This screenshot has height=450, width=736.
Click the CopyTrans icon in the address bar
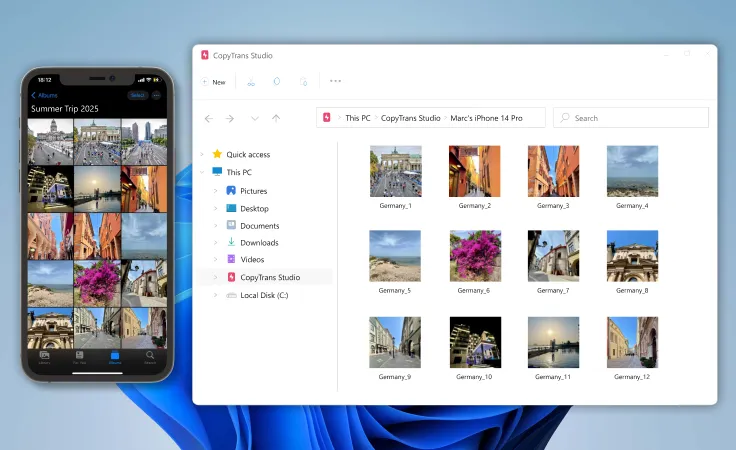coord(327,117)
